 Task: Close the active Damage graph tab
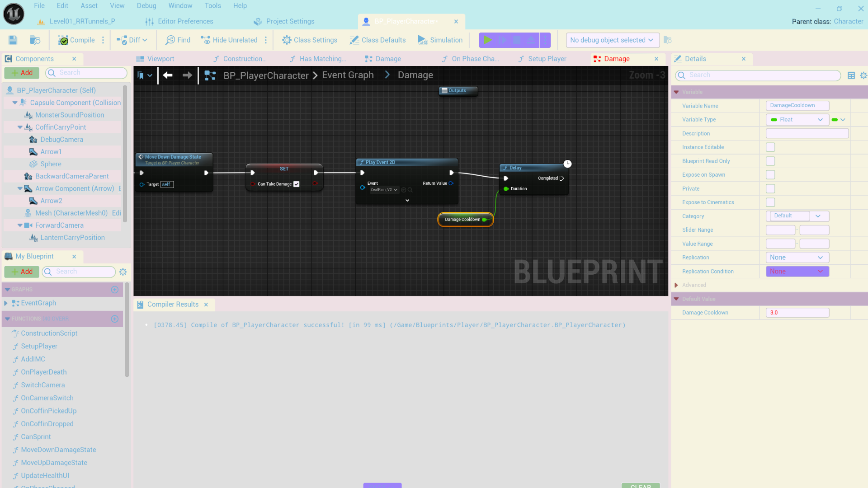pos(656,59)
